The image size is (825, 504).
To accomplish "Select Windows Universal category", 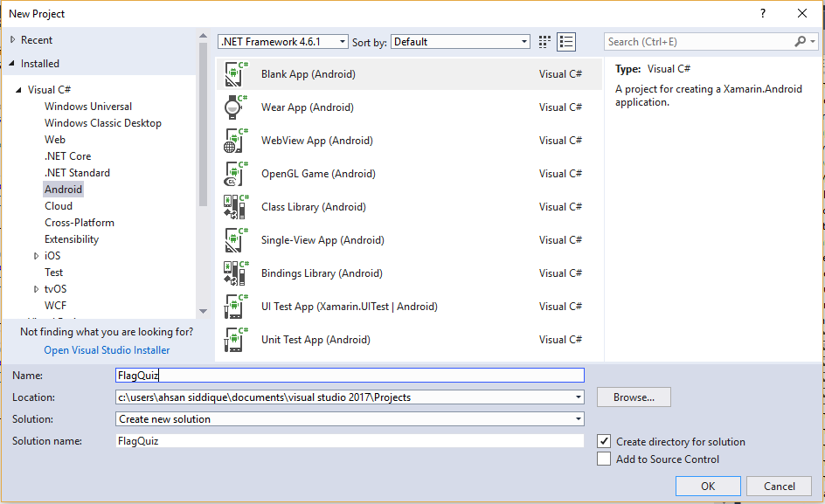I will coord(88,107).
